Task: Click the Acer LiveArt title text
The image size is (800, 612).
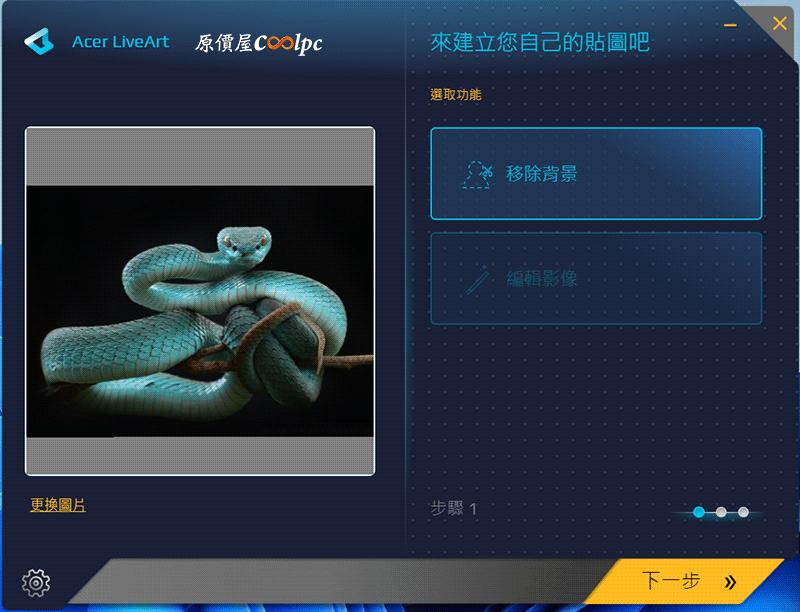Action: pyautogui.click(x=120, y=42)
